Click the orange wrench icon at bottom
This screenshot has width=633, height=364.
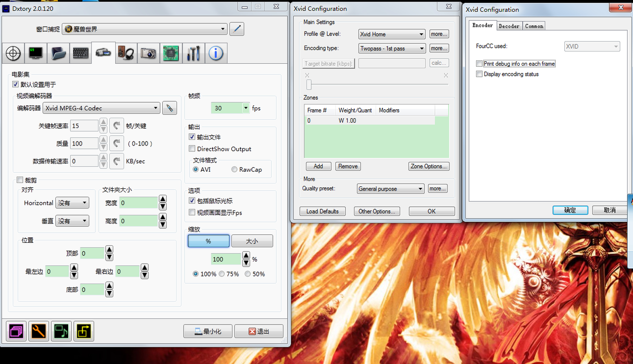[x=39, y=331]
